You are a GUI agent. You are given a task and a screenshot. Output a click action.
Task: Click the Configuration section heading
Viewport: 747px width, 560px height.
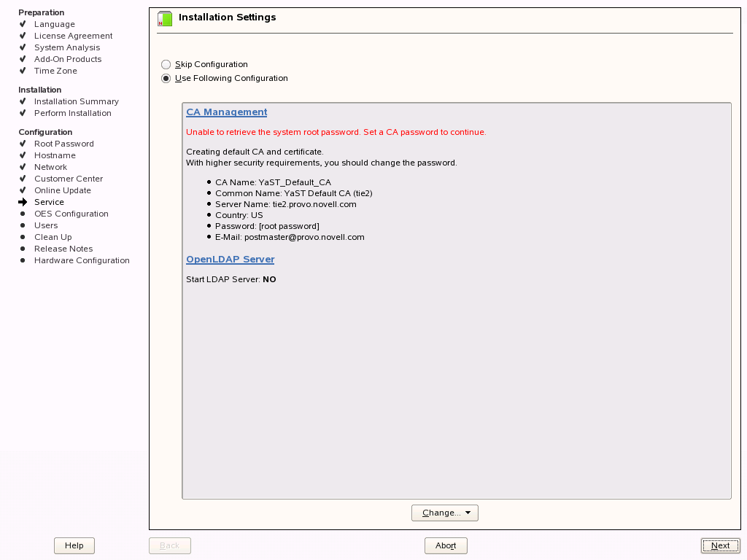(x=45, y=132)
